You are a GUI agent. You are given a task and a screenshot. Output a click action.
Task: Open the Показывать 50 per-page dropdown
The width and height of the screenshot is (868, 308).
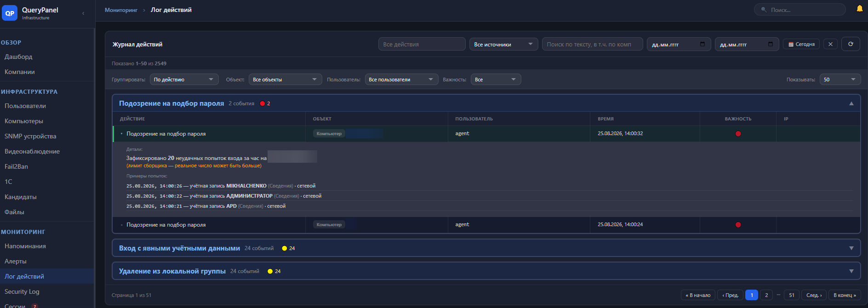(840, 80)
